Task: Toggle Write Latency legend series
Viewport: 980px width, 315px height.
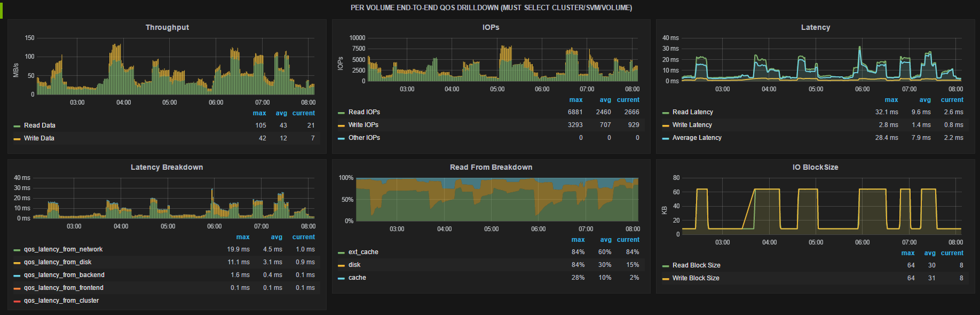Action: (x=692, y=125)
